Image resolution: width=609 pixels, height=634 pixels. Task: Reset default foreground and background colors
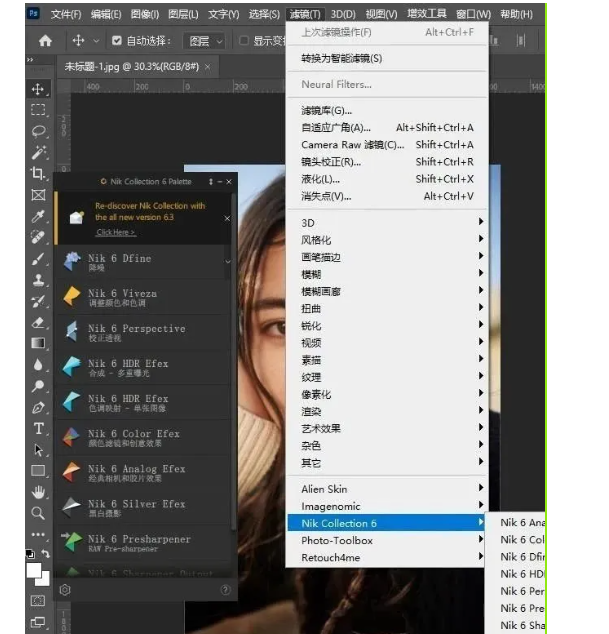click(30, 554)
